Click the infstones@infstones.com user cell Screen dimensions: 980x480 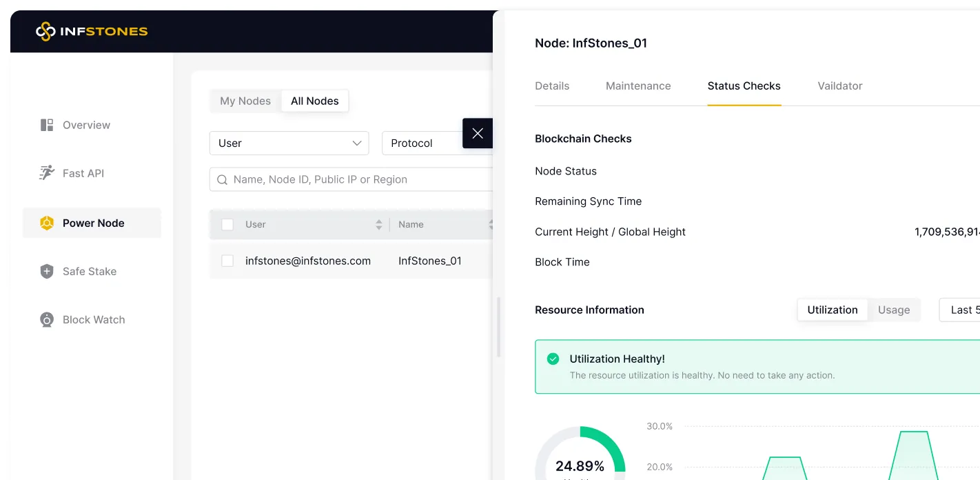pos(308,261)
